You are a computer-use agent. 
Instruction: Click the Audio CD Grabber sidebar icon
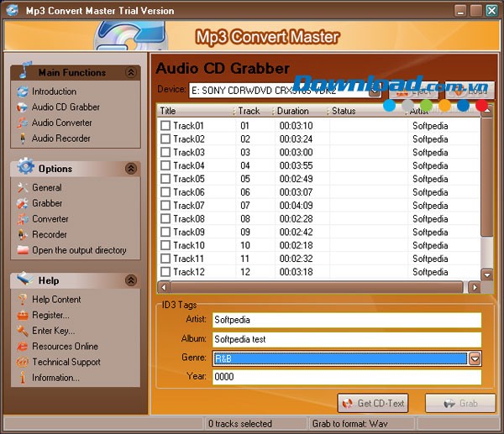click(x=23, y=107)
